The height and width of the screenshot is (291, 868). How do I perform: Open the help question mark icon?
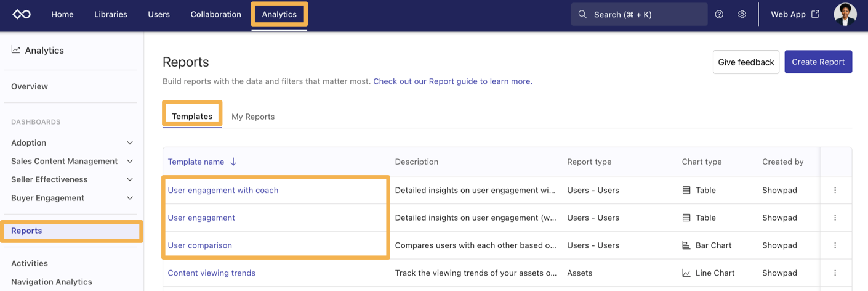click(x=719, y=14)
